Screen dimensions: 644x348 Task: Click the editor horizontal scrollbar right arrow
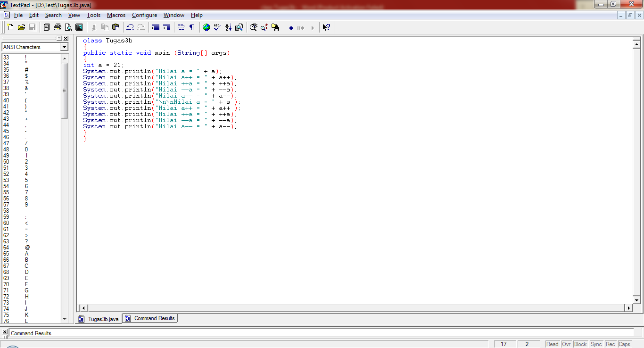pyautogui.click(x=628, y=308)
